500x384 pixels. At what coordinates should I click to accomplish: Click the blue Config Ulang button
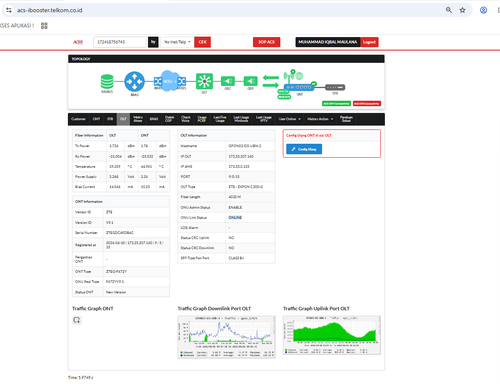coord(304,149)
